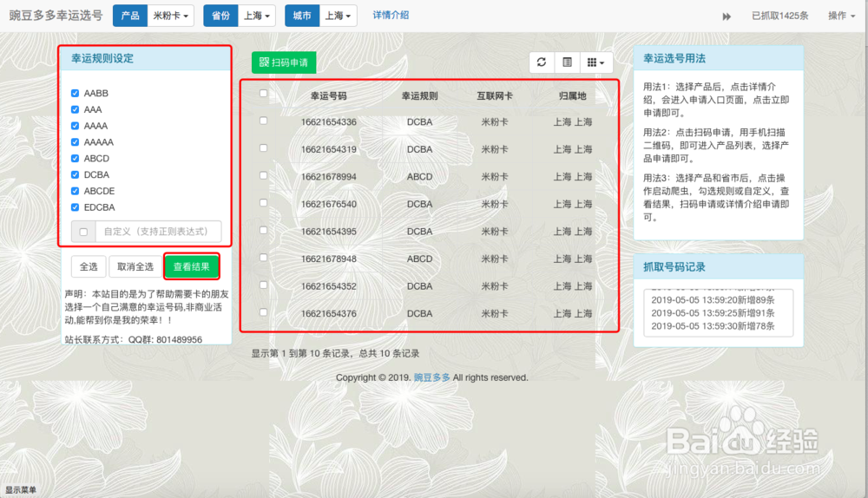Screen dimensions: 868x498
Task: Open the 米粉卡 product dropdown
Action: pos(171,16)
